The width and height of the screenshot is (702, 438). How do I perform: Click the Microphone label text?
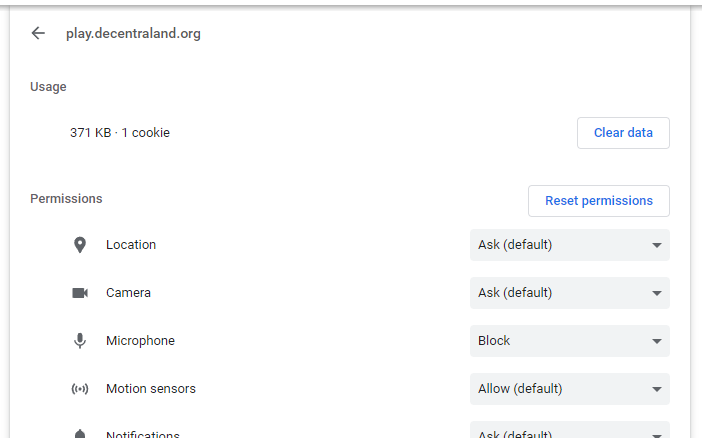tap(140, 341)
